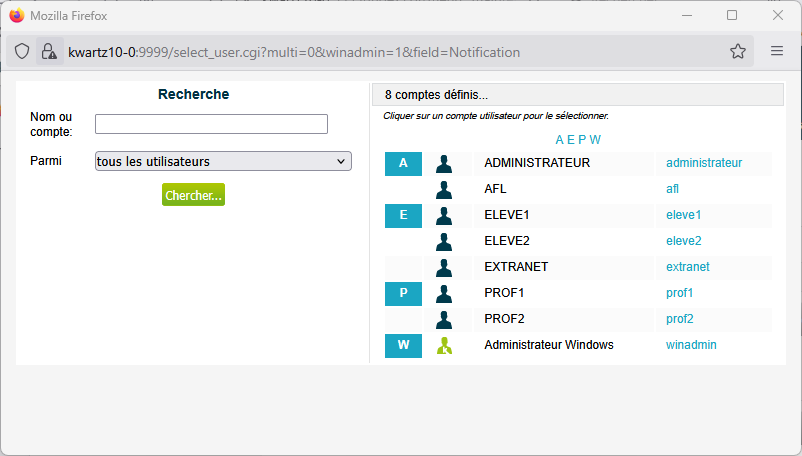
Task: Select the eleve1 account link
Action: point(683,215)
